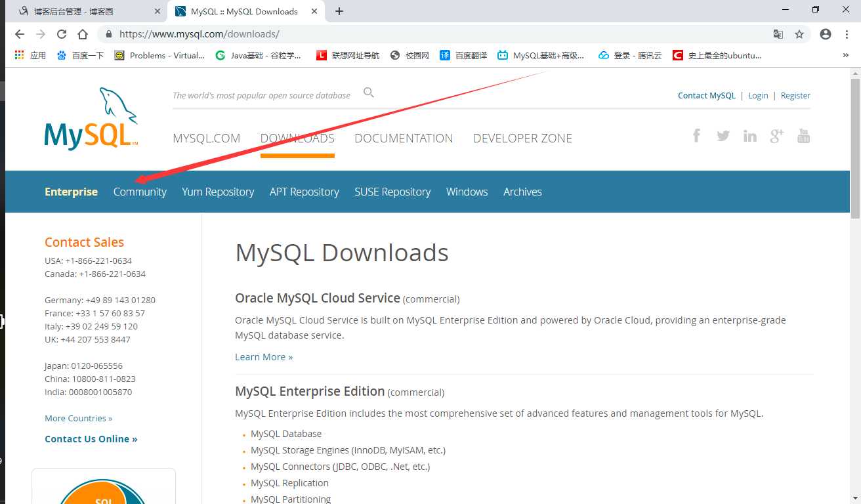This screenshot has height=504, width=861.
Task: Select Archives in sub-navigation
Action: (x=522, y=192)
